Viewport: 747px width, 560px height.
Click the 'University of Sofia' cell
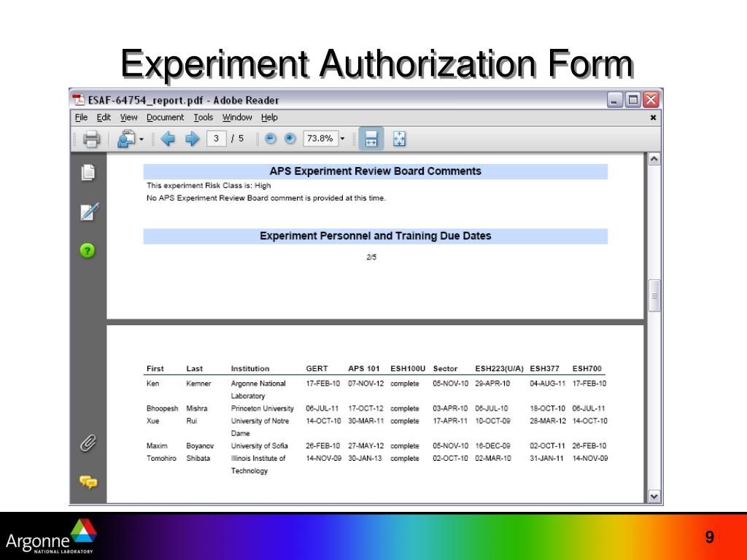(x=260, y=446)
